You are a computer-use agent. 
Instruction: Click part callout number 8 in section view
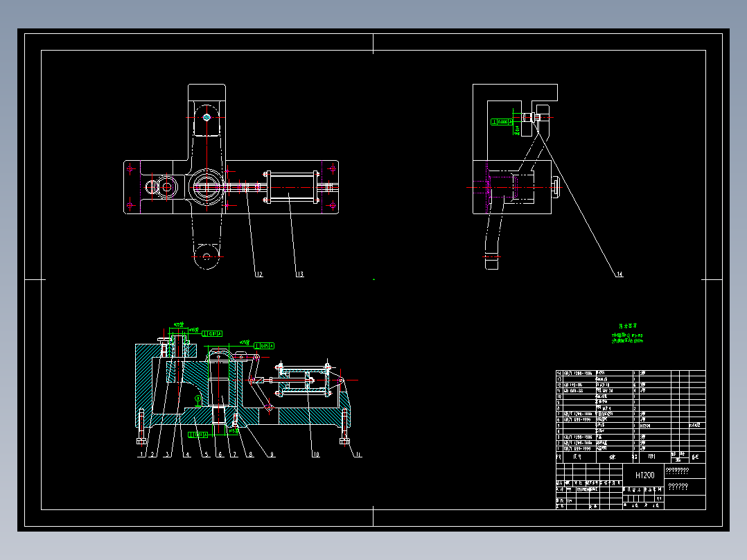pos(251,455)
